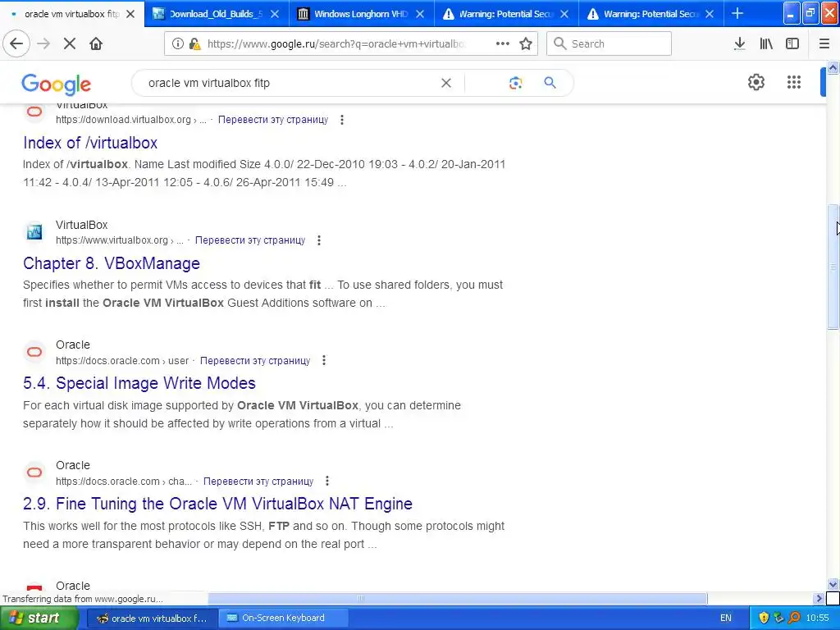The width and height of the screenshot is (840, 630).
Task: Open page actions three-dot menu in address bar
Action: 503,44
